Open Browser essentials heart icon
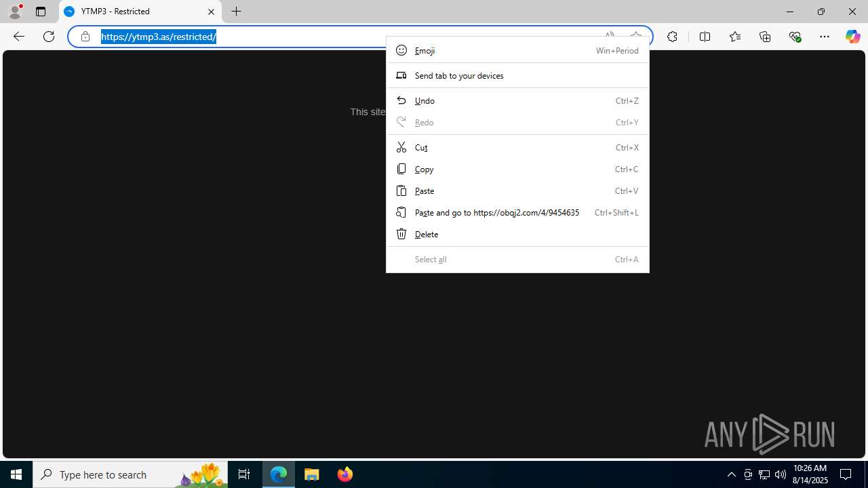The height and width of the screenshot is (488, 868). [x=795, y=37]
